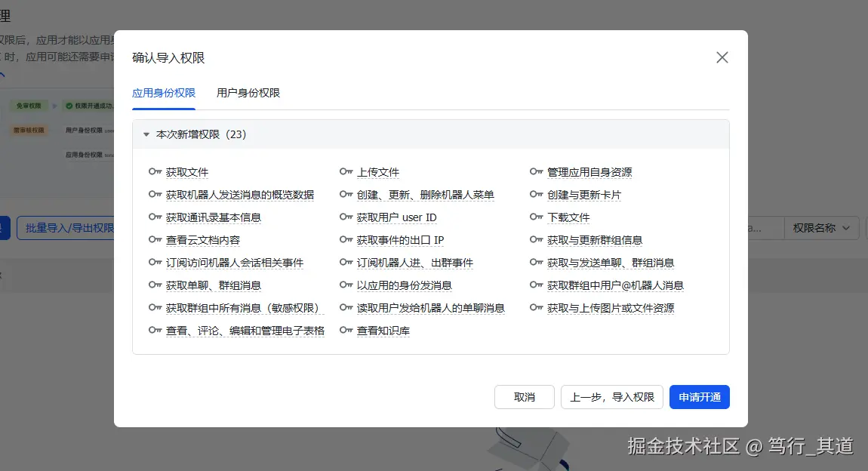The width and height of the screenshot is (868, 471).
Task: Click the key icon beside 获取通讯录基本信息
Action: (x=155, y=217)
